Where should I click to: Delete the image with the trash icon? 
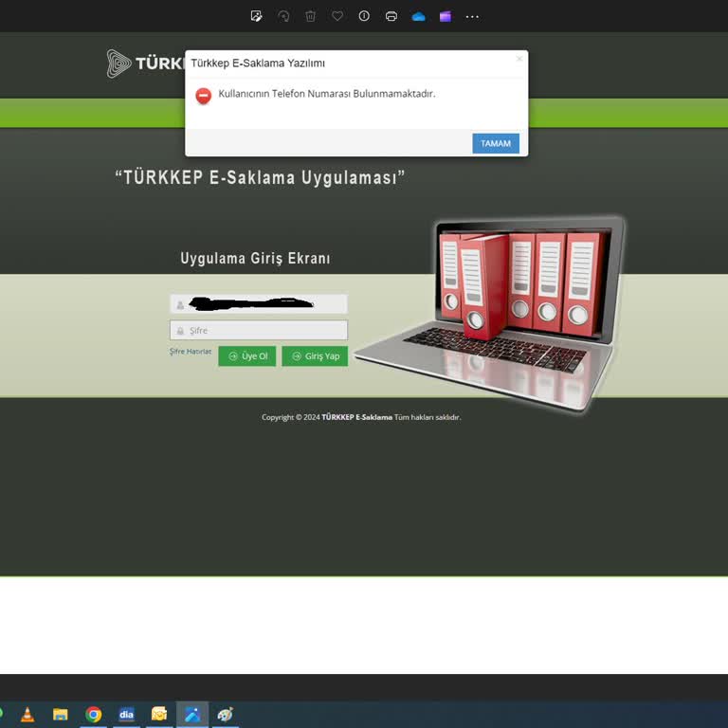click(310, 16)
